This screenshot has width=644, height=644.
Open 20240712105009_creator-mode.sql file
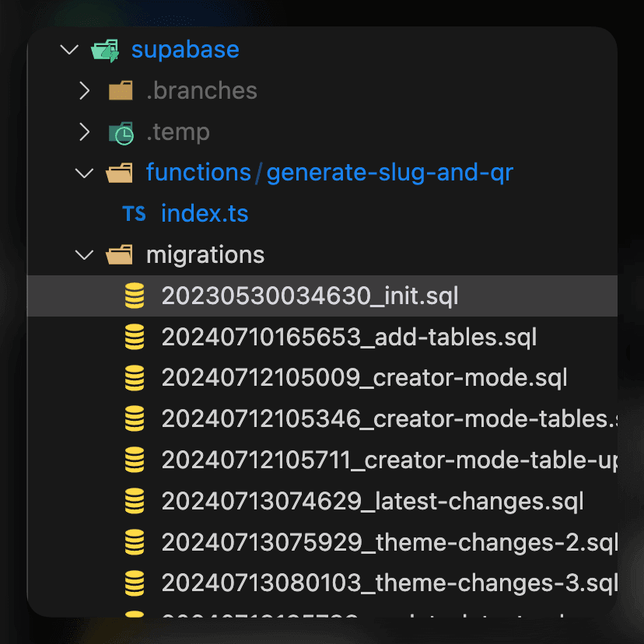click(x=364, y=378)
